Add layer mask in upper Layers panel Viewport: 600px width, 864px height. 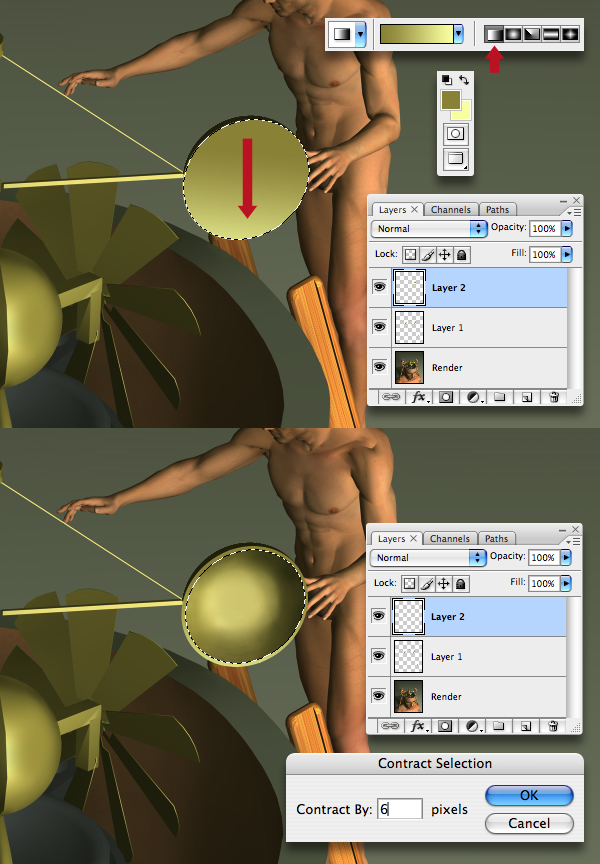coord(446,397)
